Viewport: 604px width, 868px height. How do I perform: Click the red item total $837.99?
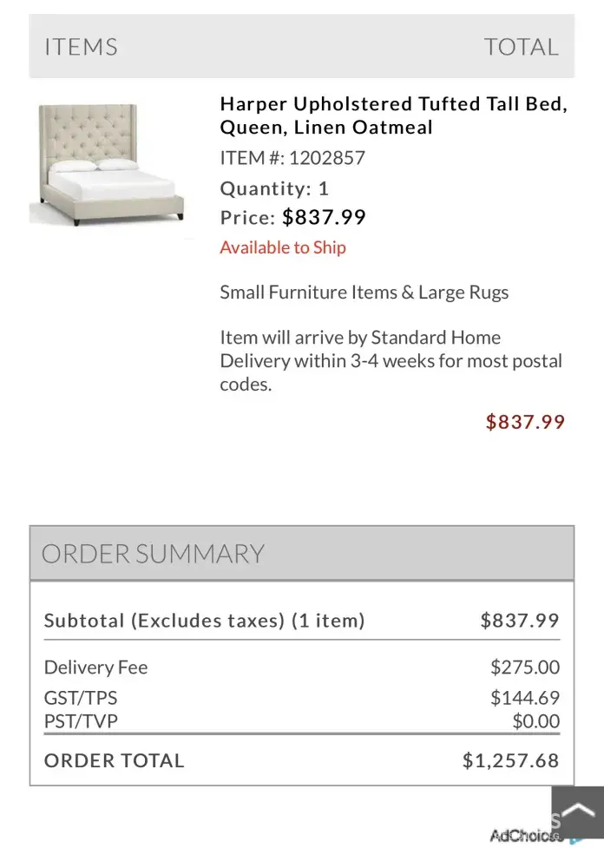[525, 422]
